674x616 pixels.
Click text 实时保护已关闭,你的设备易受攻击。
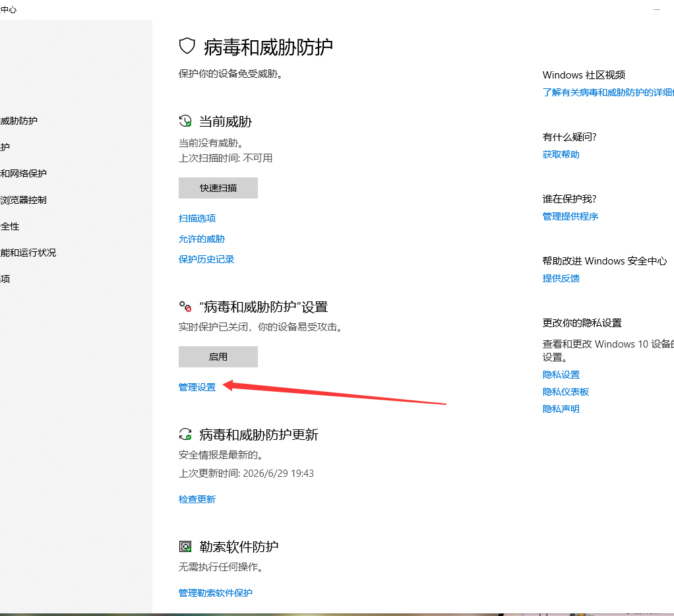click(262, 327)
